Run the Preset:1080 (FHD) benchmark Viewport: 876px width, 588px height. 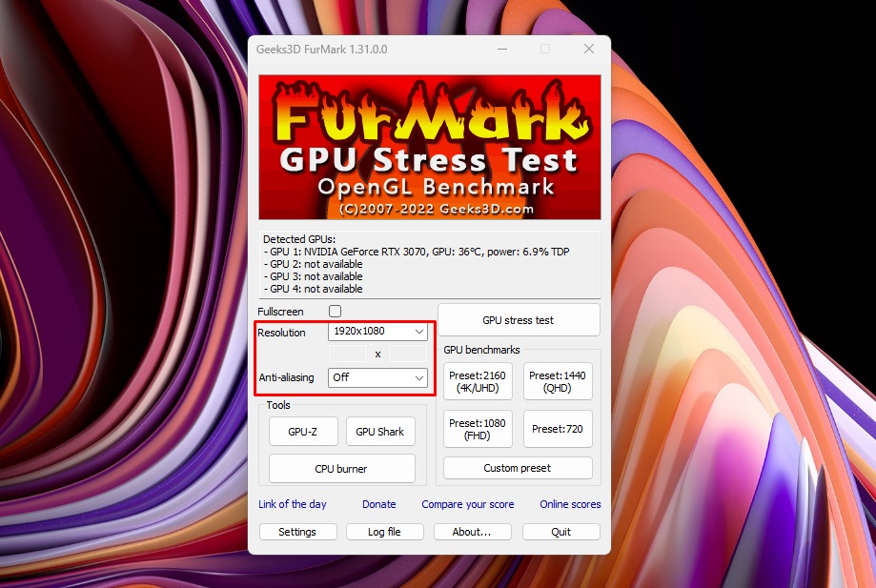pos(478,429)
